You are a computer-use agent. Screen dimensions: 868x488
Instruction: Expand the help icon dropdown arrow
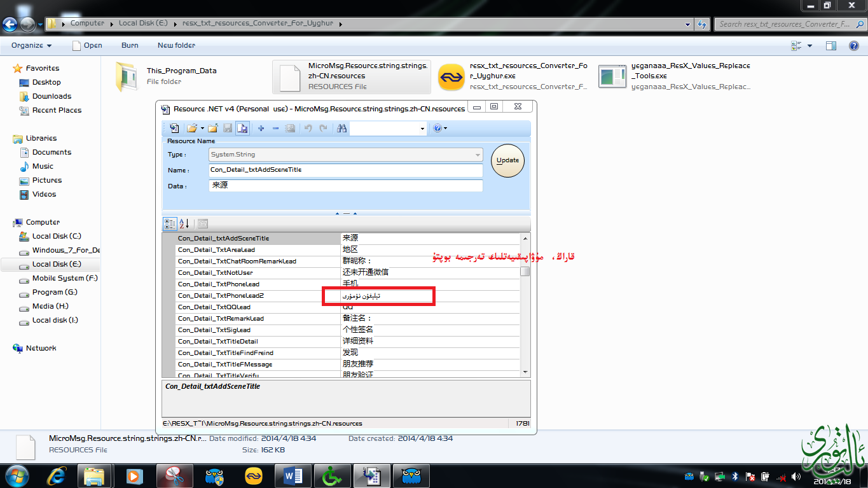click(445, 129)
